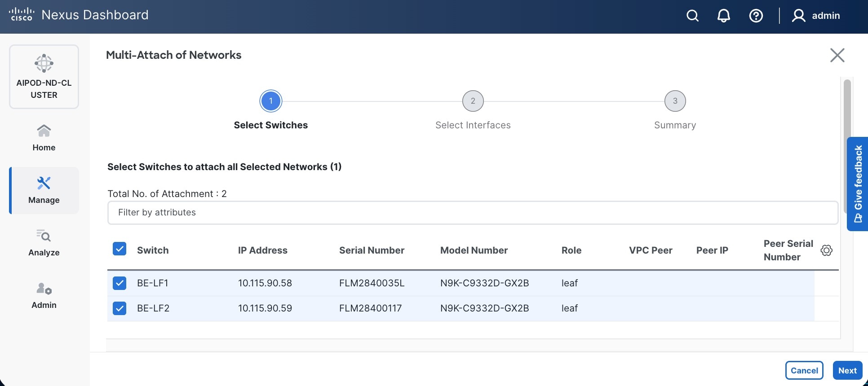Viewport: 868px width, 386px height.
Task: Open the Analyze section
Action: pos(44,243)
